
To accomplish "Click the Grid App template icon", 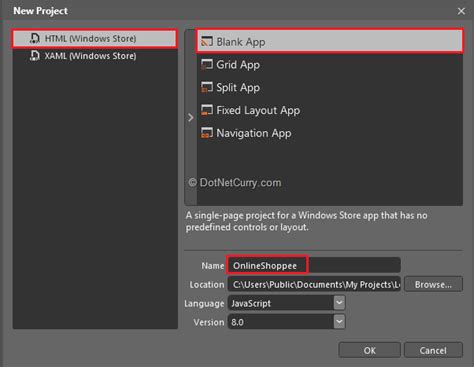I will coord(207,64).
